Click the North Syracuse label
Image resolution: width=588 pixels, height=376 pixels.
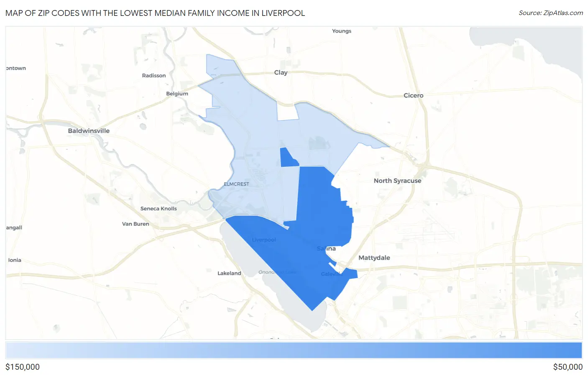point(397,181)
